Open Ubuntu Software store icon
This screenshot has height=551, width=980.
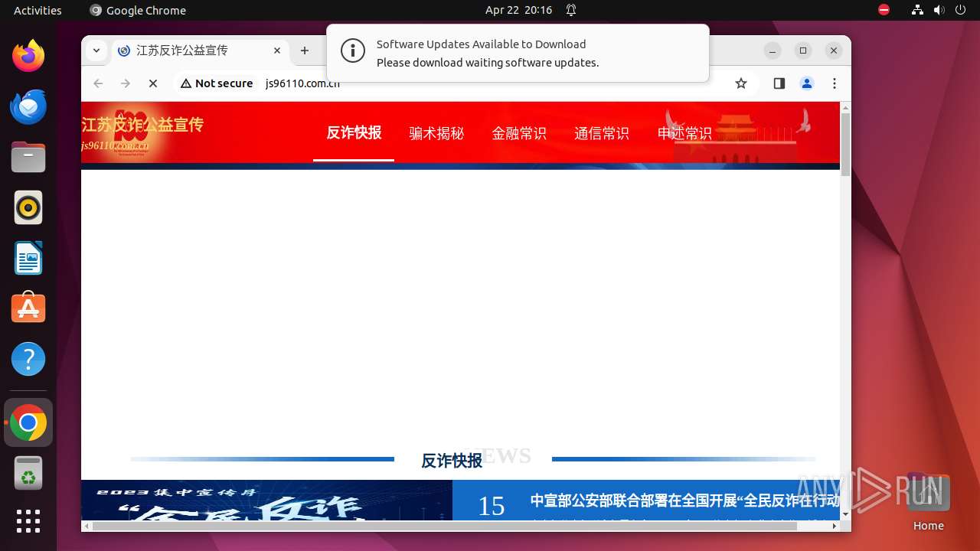point(28,308)
